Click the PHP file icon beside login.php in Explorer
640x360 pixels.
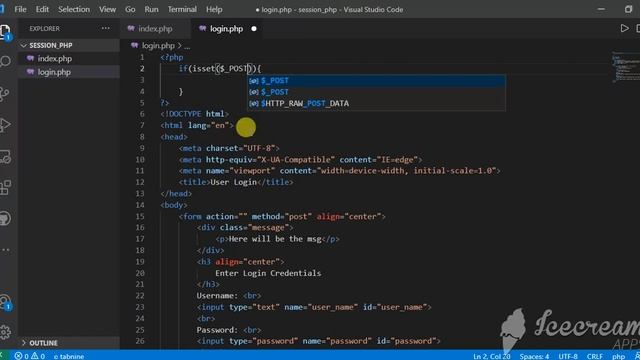(30, 72)
